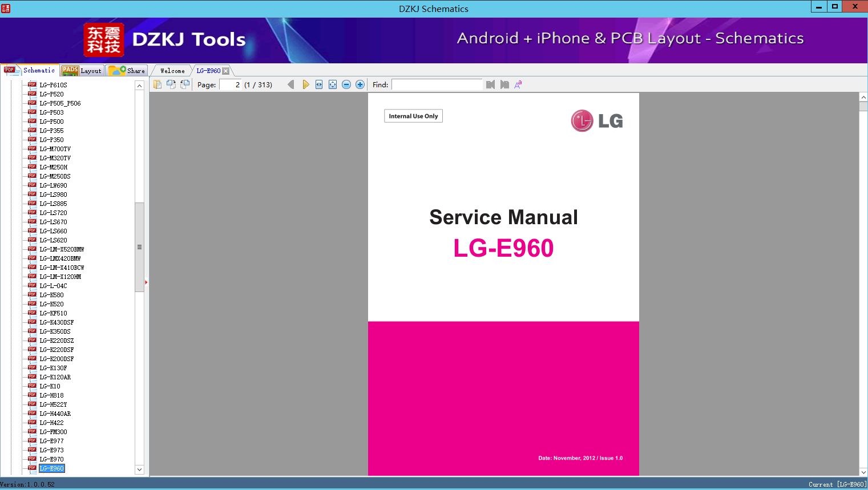
Task: Switch to the PADS Layout tab
Action: click(x=83, y=70)
